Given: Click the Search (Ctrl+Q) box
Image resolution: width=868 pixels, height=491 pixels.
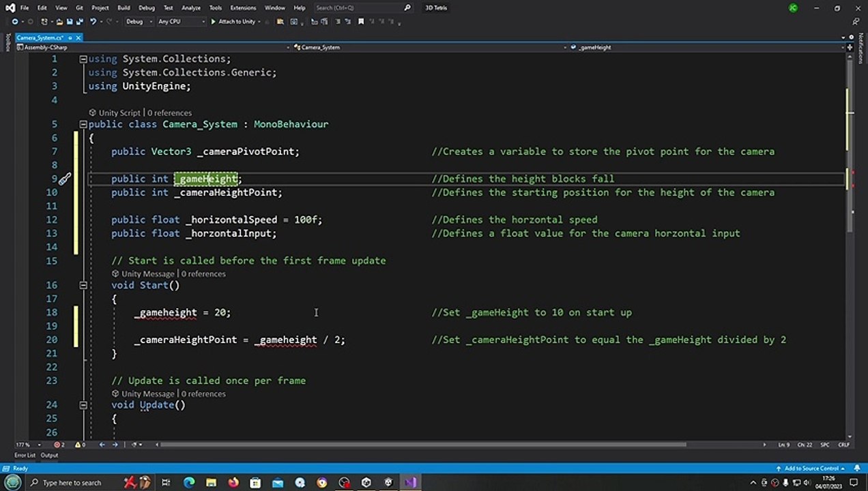Looking at the screenshot, I should click(363, 8).
